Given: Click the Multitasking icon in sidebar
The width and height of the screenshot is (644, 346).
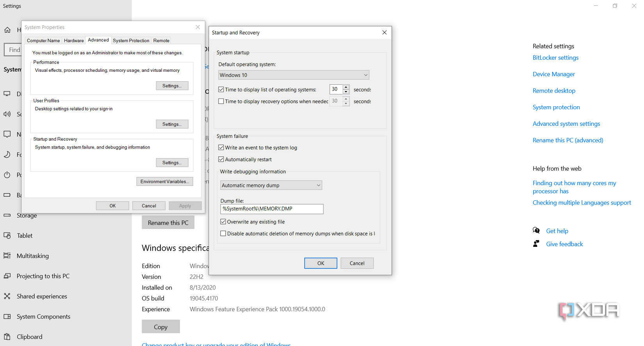Looking at the screenshot, I should 7,256.
